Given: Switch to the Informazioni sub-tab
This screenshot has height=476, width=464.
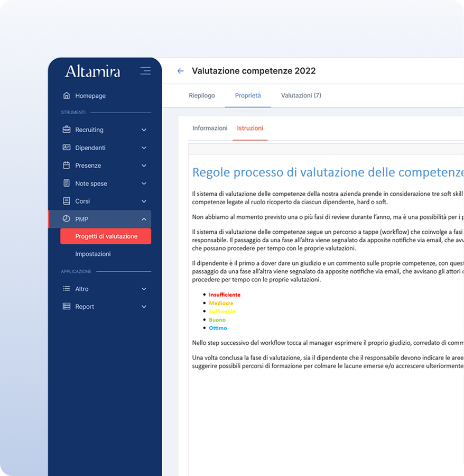Looking at the screenshot, I should (x=209, y=128).
